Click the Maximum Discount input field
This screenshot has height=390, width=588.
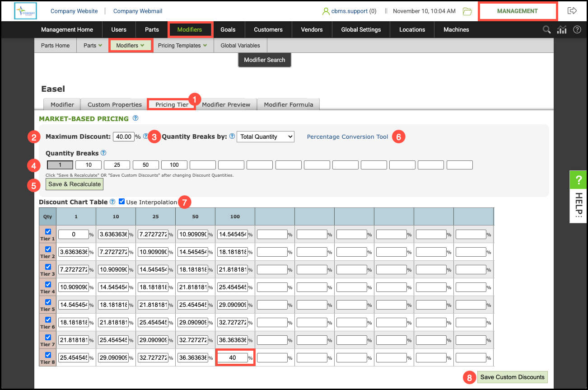pos(123,136)
